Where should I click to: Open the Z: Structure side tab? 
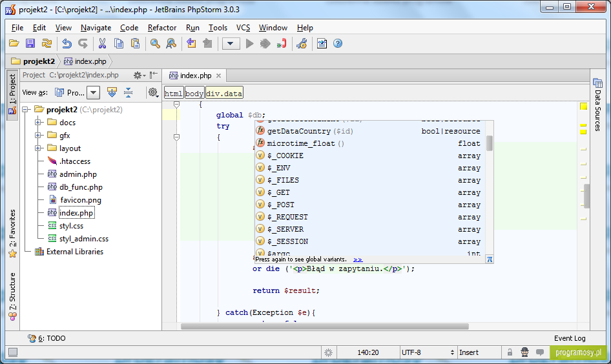[12, 297]
